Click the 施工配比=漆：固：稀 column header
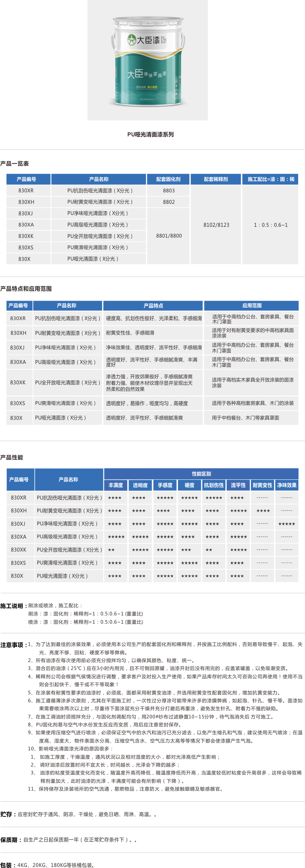305x868 pixels. (x=271, y=179)
